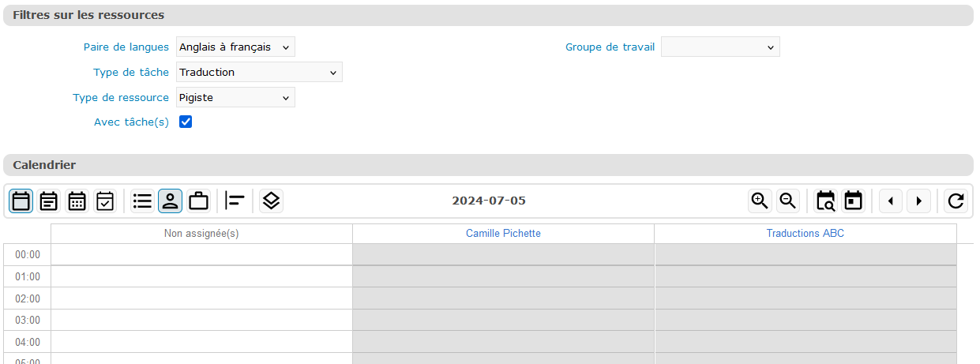This screenshot has height=364, width=980.
Task: Zoom in on the calendar
Action: pyautogui.click(x=760, y=201)
